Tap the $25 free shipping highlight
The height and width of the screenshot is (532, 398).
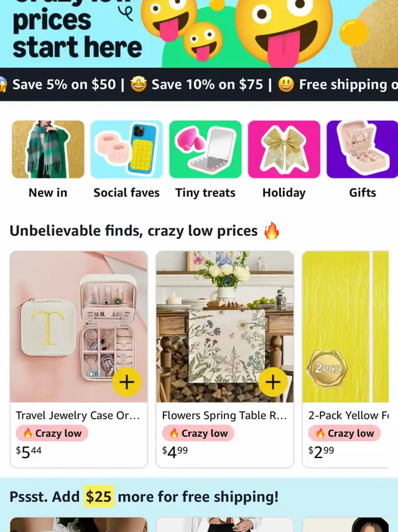click(x=99, y=497)
